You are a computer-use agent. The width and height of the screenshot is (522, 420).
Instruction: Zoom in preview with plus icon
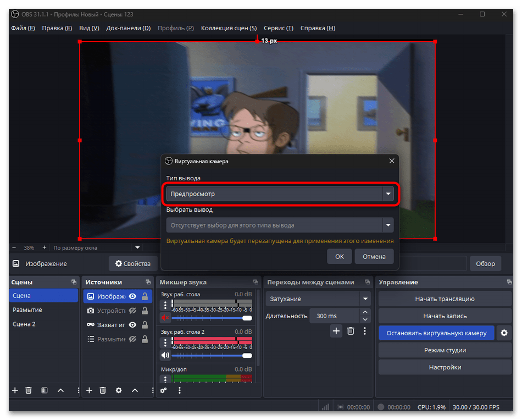click(x=45, y=247)
